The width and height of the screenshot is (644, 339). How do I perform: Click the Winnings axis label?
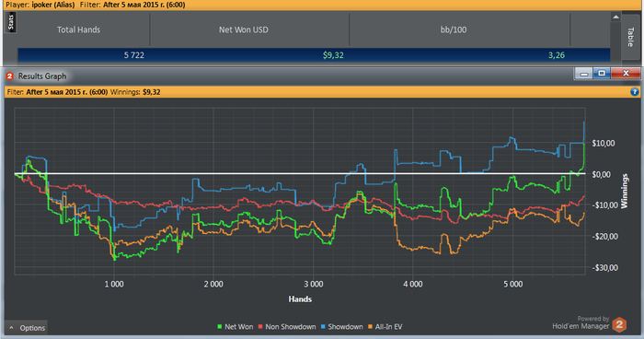[x=625, y=191]
